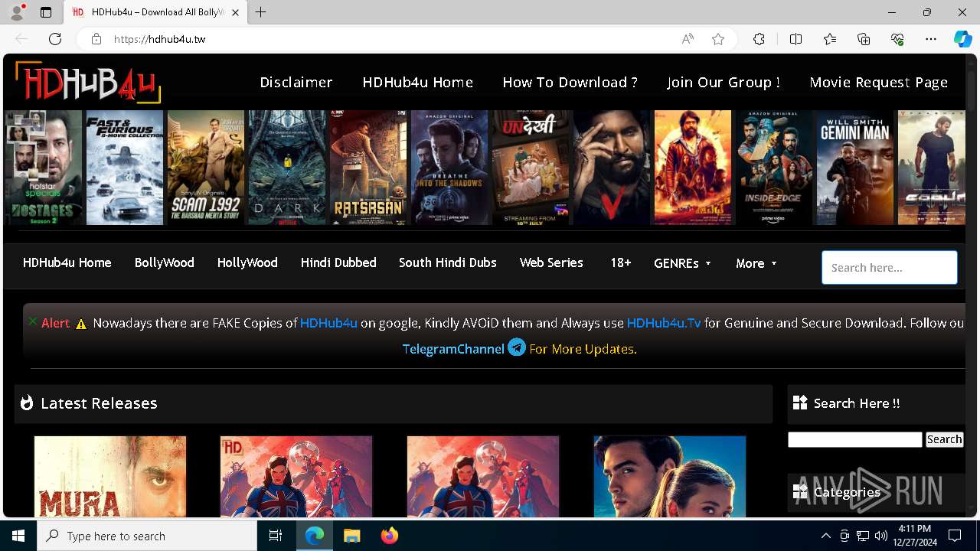Open Movie Request Page
Image resolution: width=980 pixels, height=551 pixels.
click(879, 82)
